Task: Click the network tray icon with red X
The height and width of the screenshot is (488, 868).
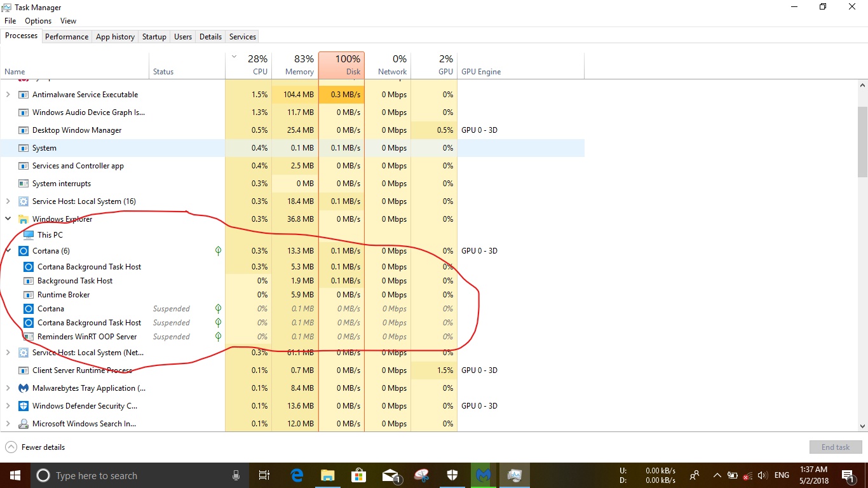Action: 747,475
